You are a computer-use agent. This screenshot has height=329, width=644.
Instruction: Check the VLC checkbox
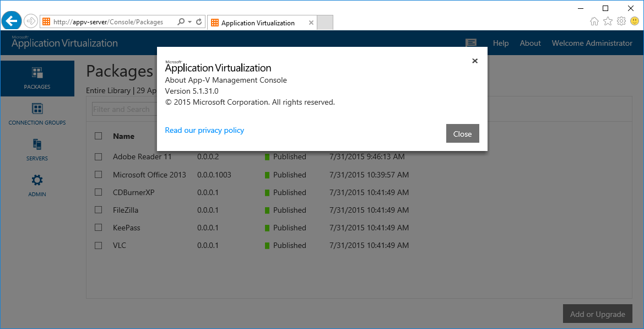coord(98,245)
